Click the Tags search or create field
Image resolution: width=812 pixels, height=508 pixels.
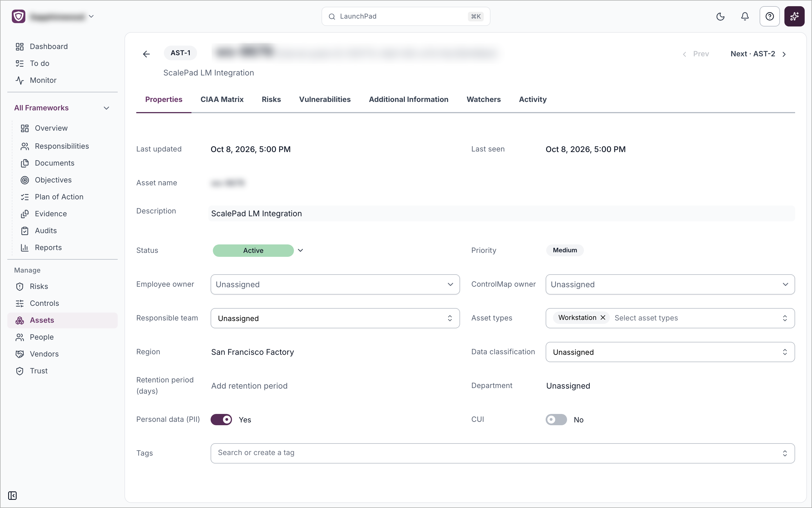coord(502,453)
